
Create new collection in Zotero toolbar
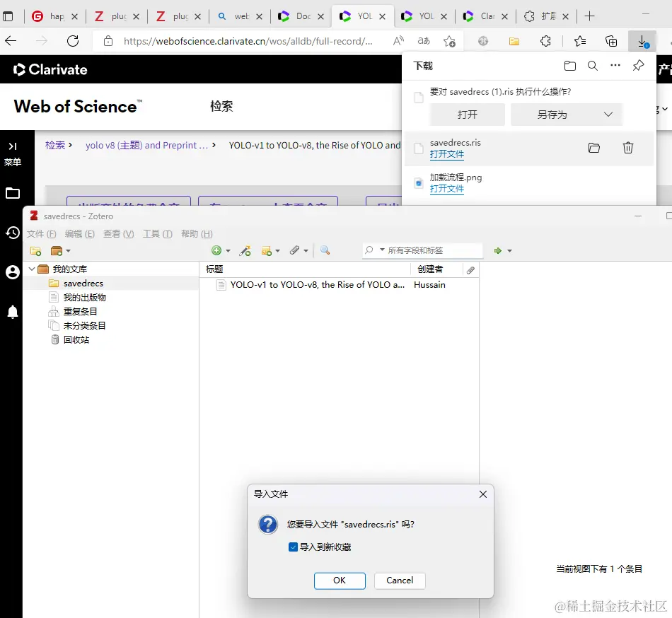(35, 250)
